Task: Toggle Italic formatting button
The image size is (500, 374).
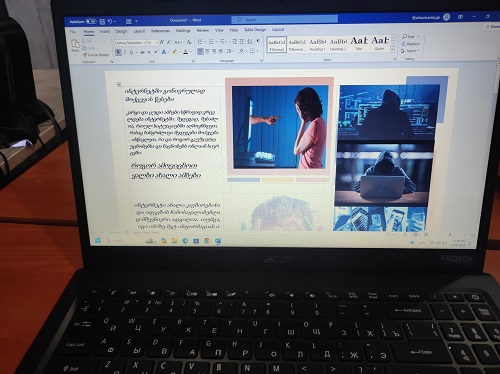Action: pyautogui.click(x=125, y=52)
